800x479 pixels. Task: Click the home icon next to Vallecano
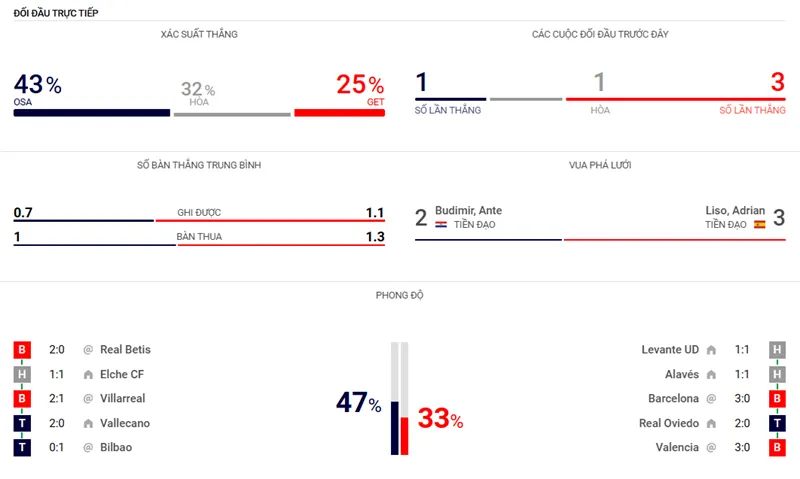88,423
